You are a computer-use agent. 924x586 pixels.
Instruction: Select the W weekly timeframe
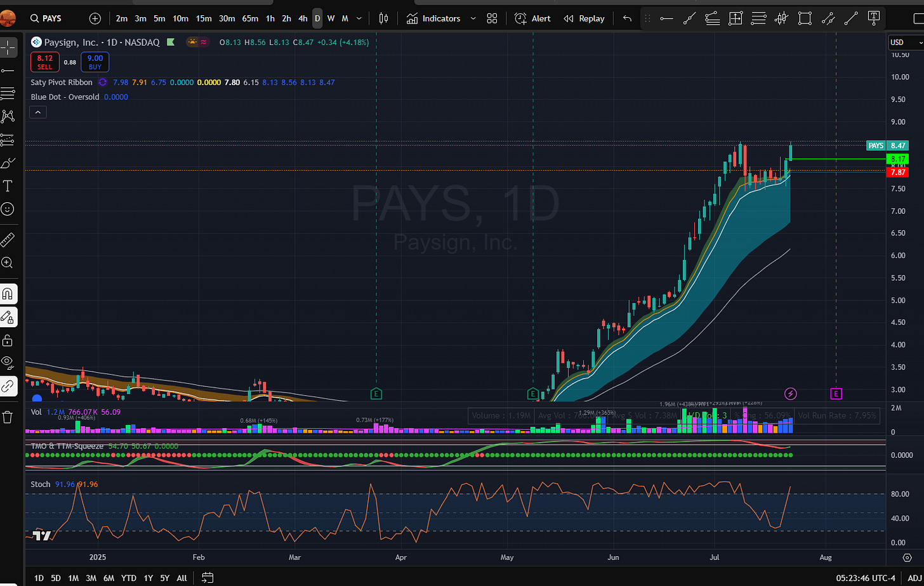point(331,18)
